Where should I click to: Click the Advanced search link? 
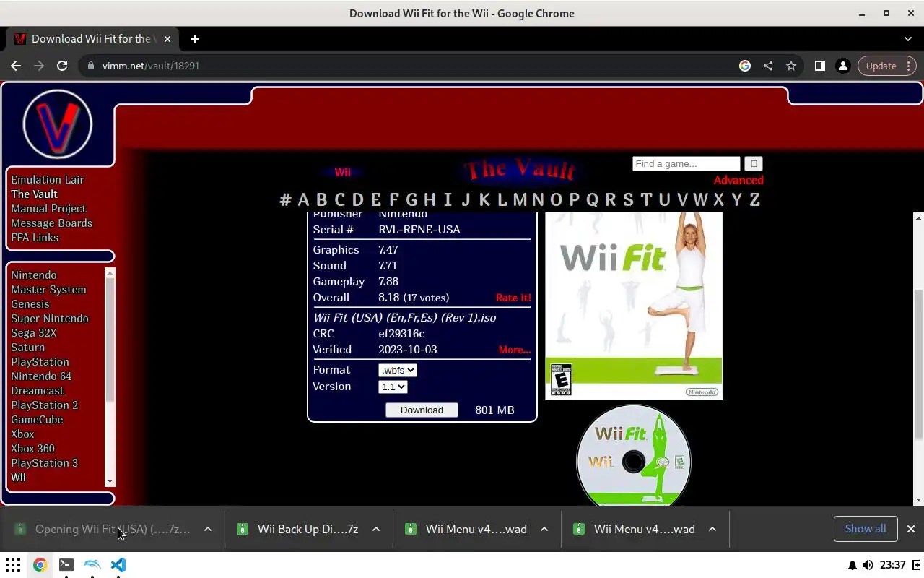738,181
